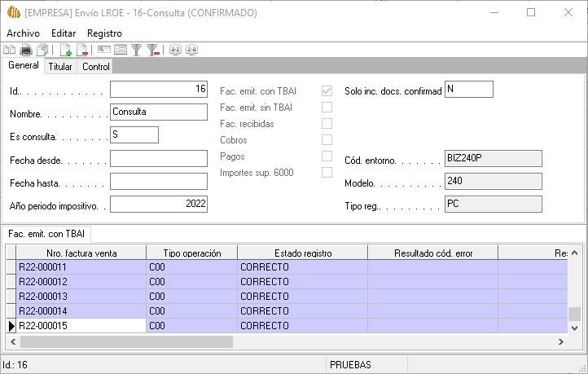Image resolution: width=588 pixels, height=374 pixels.
Task: Click the add new record icon
Action: pyautogui.click(x=66, y=51)
